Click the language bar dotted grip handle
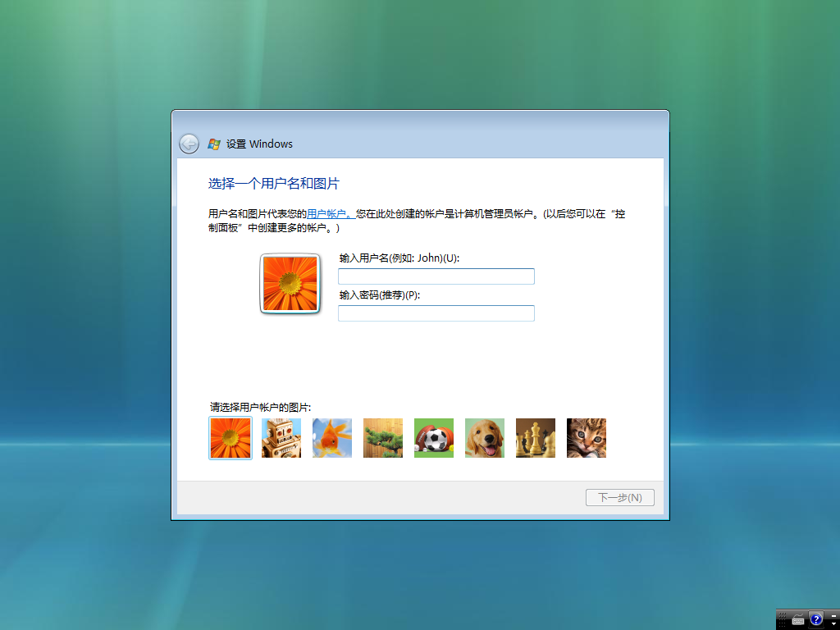Viewport: 840px width, 630px height. pyautogui.click(x=782, y=620)
